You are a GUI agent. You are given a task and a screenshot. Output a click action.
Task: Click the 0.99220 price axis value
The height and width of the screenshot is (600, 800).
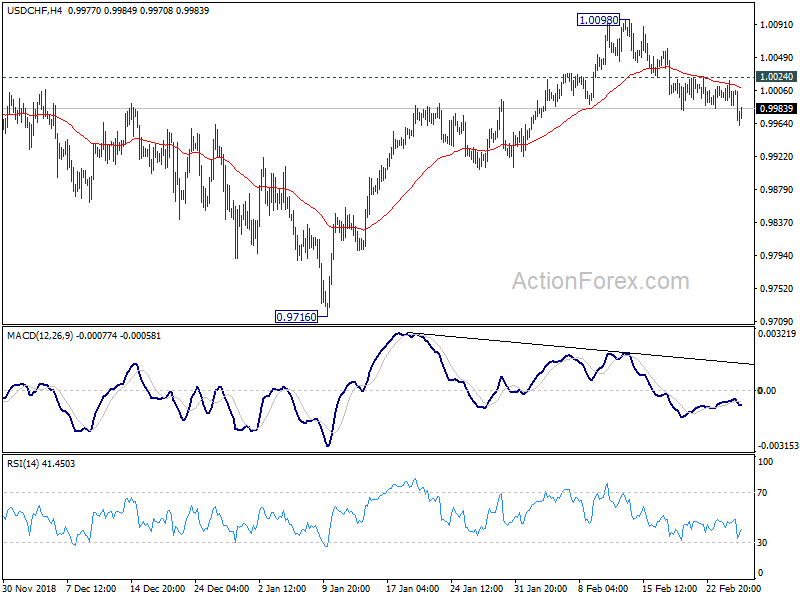coord(777,157)
